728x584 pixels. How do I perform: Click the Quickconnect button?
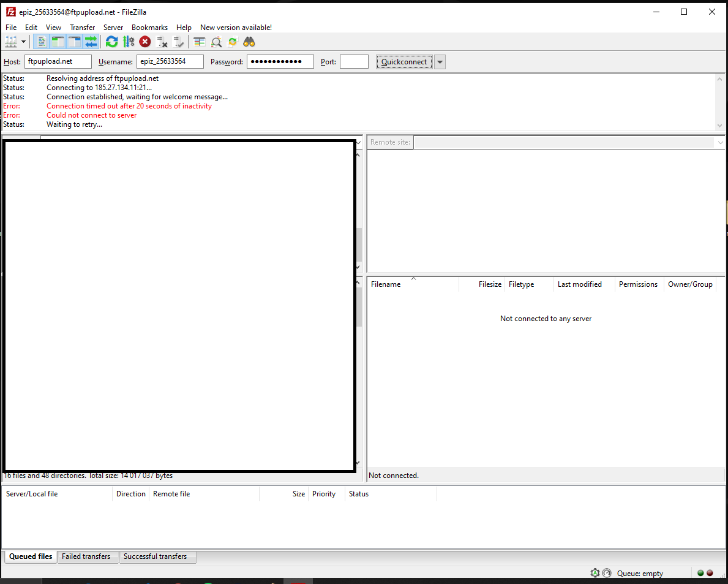pos(404,62)
